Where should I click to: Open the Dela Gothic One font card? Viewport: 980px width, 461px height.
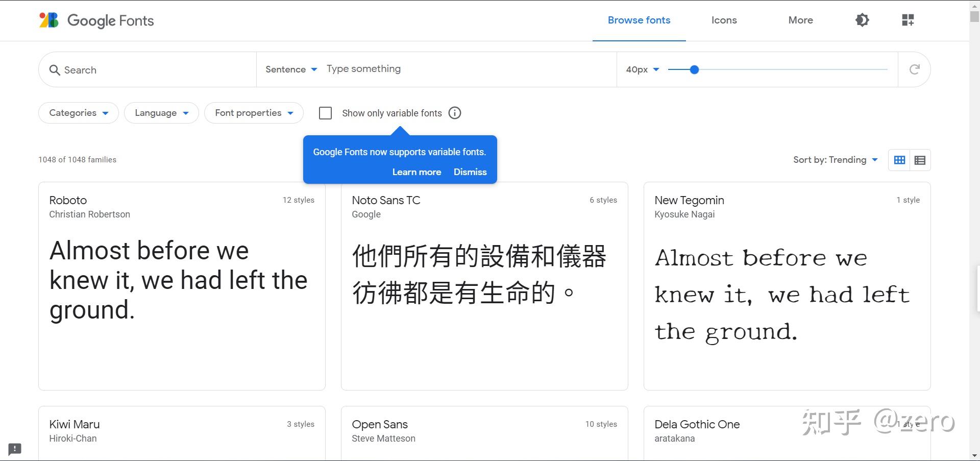click(787, 433)
